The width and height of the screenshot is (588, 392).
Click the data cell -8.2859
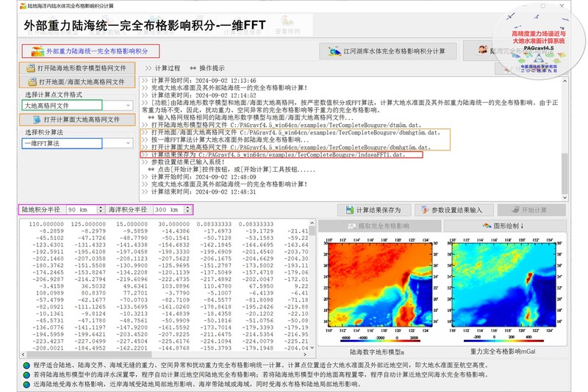coord(51,231)
